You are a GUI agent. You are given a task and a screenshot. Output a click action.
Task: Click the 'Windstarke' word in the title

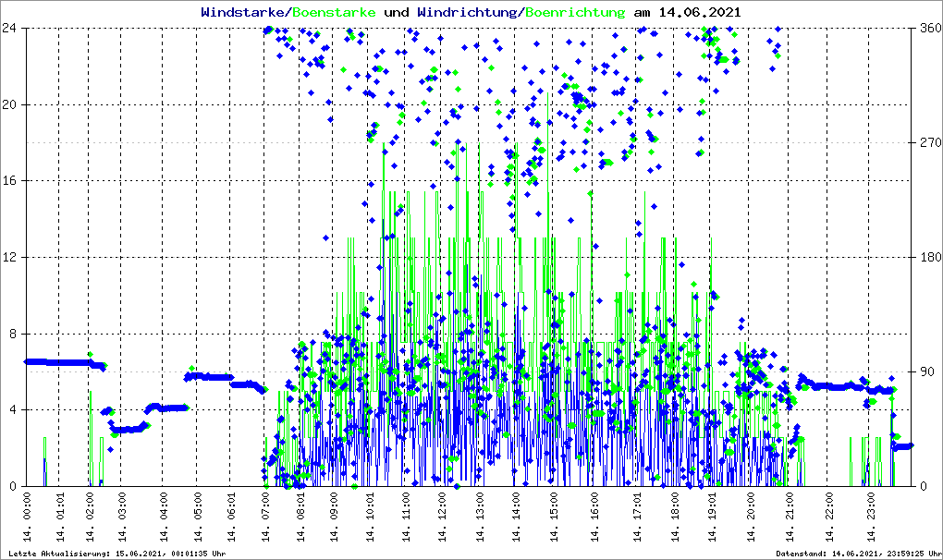pos(245,12)
